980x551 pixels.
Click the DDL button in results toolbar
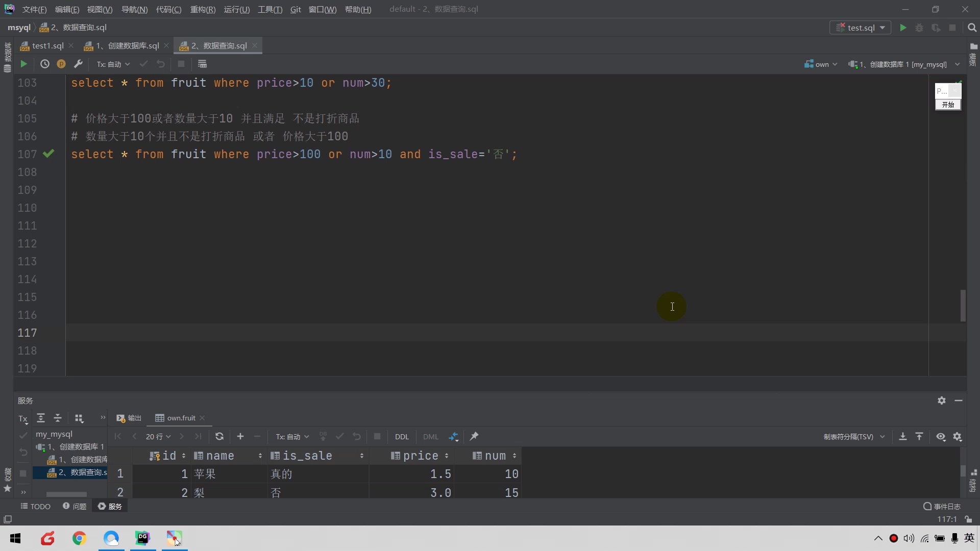[x=402, y=437]
